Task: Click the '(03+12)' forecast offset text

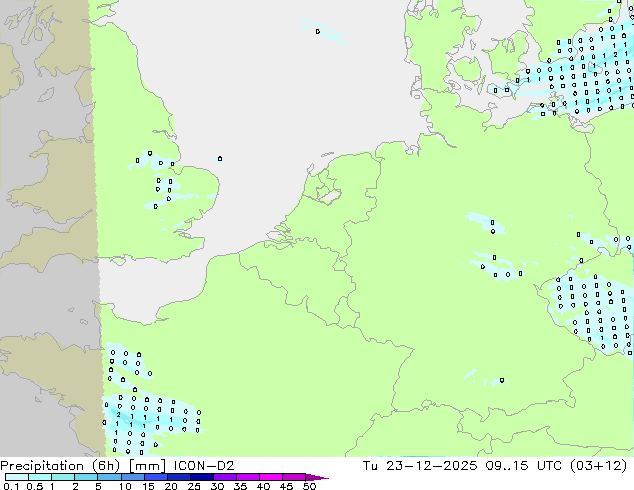Action: click(x=600, y=465)
